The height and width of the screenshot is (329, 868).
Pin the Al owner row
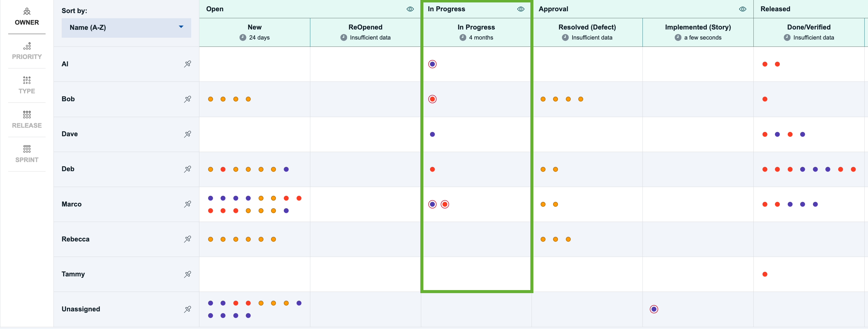188,64
